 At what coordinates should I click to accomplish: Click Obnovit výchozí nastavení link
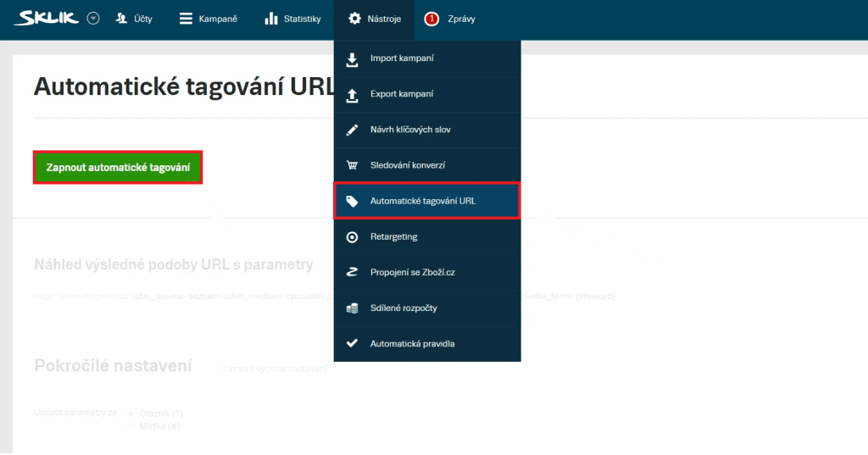point(275,369)
